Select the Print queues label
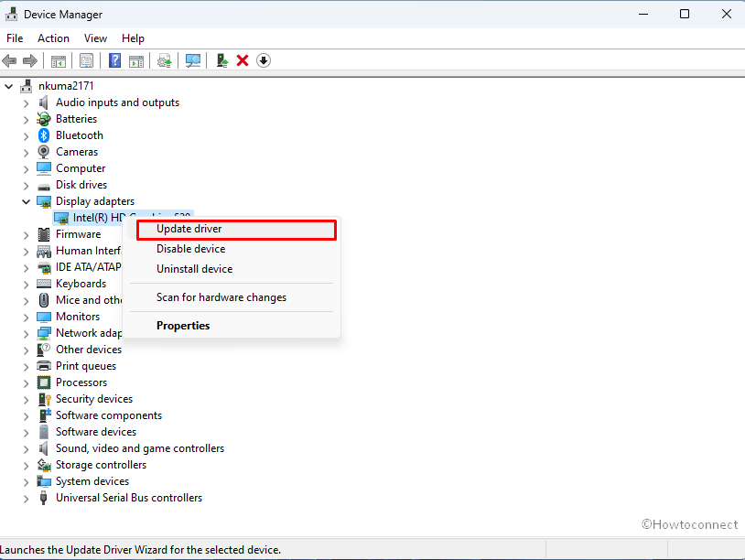The height and width of the screenshot is (560, 745). click(x=86, y=366)
